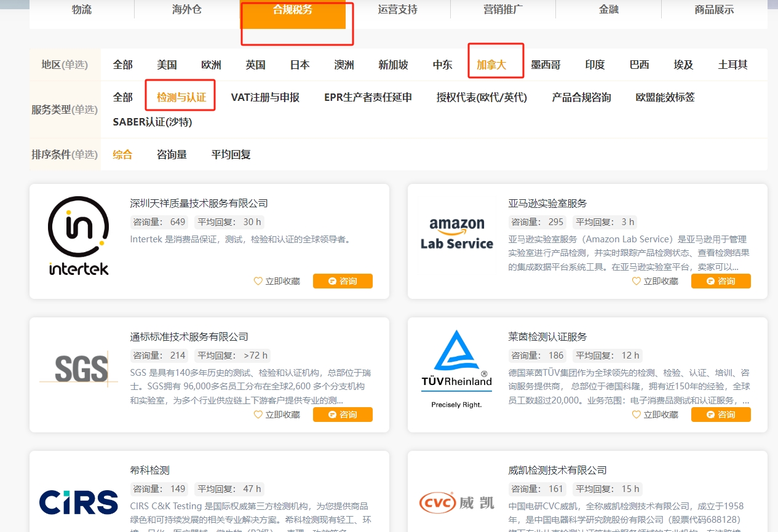This screenshot has height=532, width=778.
Task: Consult 通标标准技术服务有限公司 with 咨询 button
Action: pos(343,415)
